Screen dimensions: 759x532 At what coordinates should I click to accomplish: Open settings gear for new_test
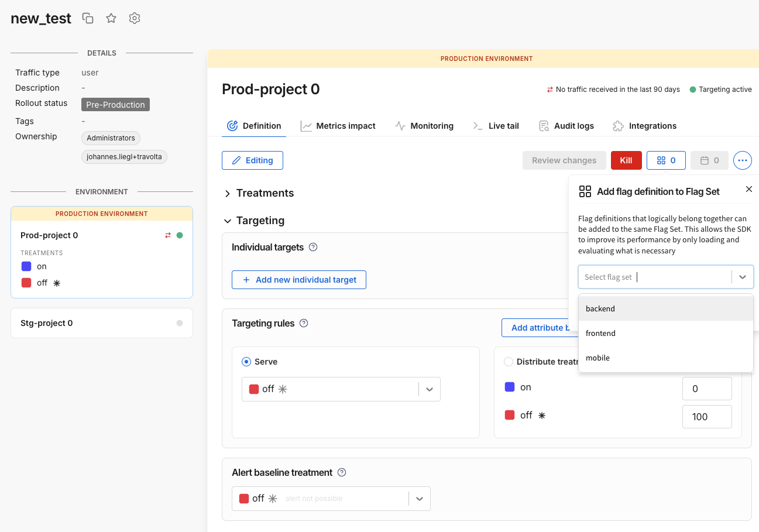[x=135, y=18]
